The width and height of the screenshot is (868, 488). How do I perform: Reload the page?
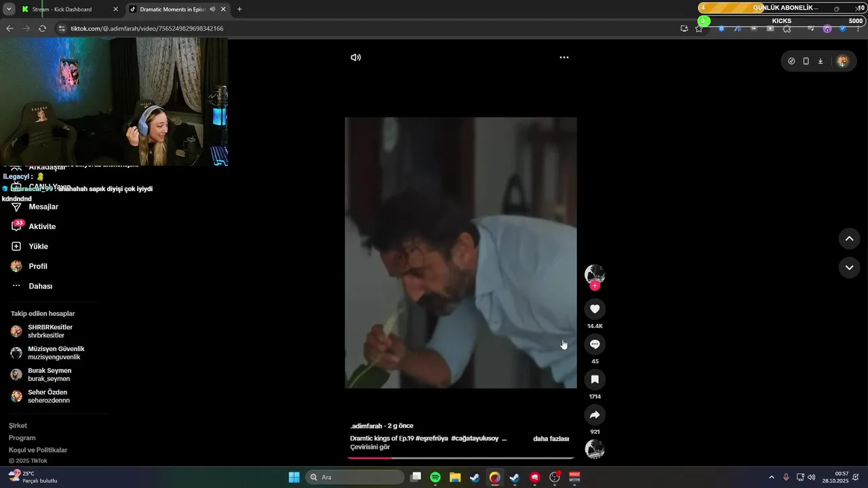coord(42,28)
